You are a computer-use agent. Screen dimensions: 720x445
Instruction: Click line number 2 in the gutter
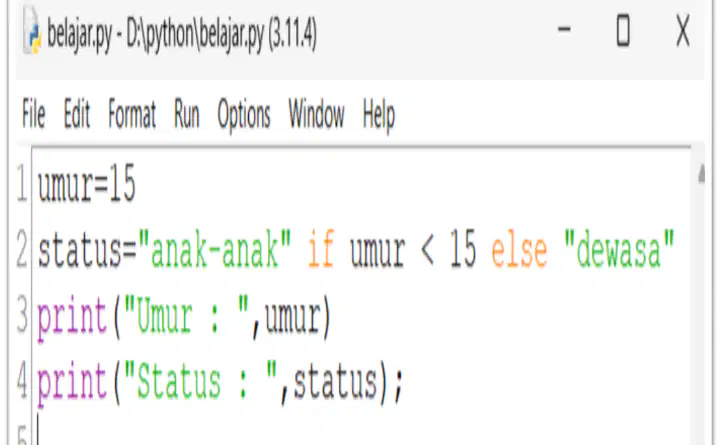(x=22, y=250)
